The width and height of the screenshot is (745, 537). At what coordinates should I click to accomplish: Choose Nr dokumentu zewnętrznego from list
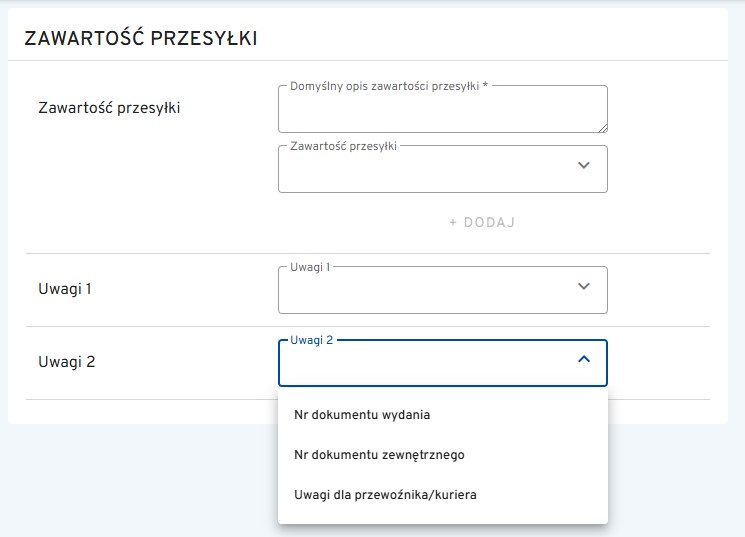(379, 454)
